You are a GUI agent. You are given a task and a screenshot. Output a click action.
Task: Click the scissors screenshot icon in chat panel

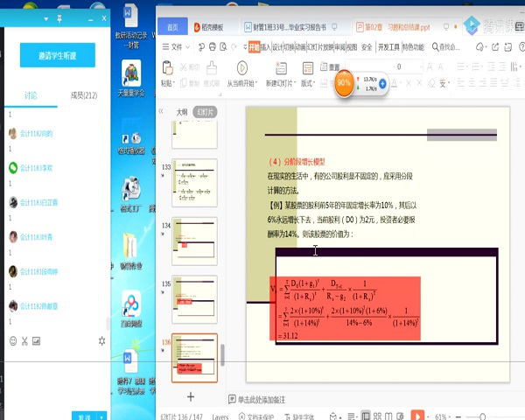(24, 341)
